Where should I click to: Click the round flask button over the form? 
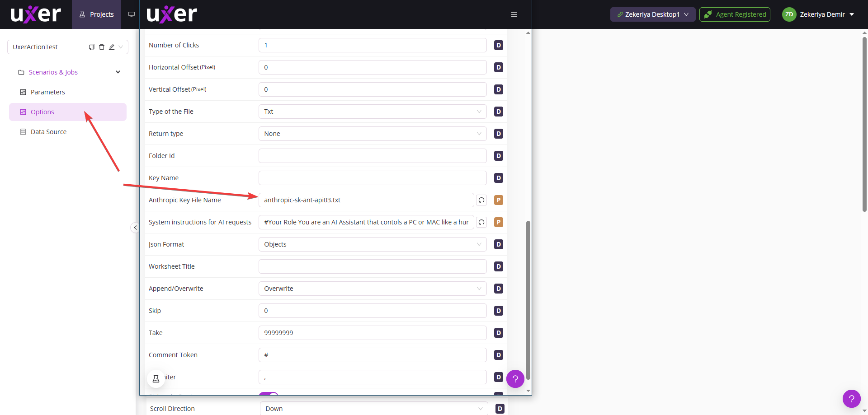coord(156,379)
